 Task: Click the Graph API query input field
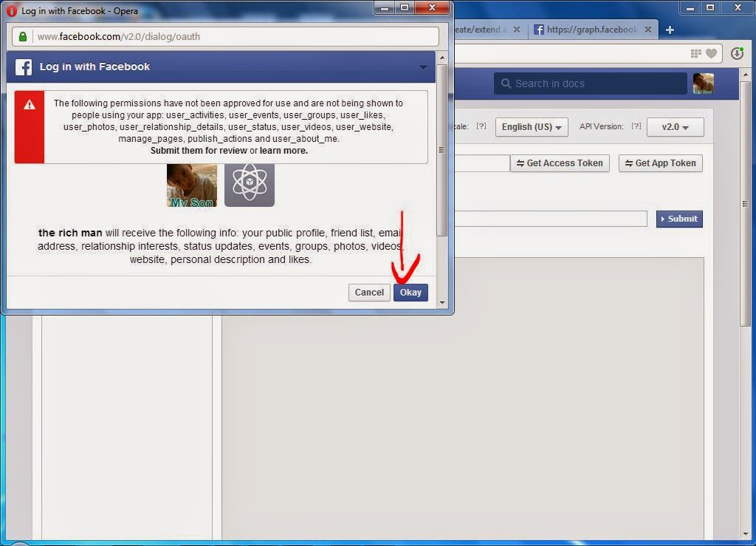(551, 219)
